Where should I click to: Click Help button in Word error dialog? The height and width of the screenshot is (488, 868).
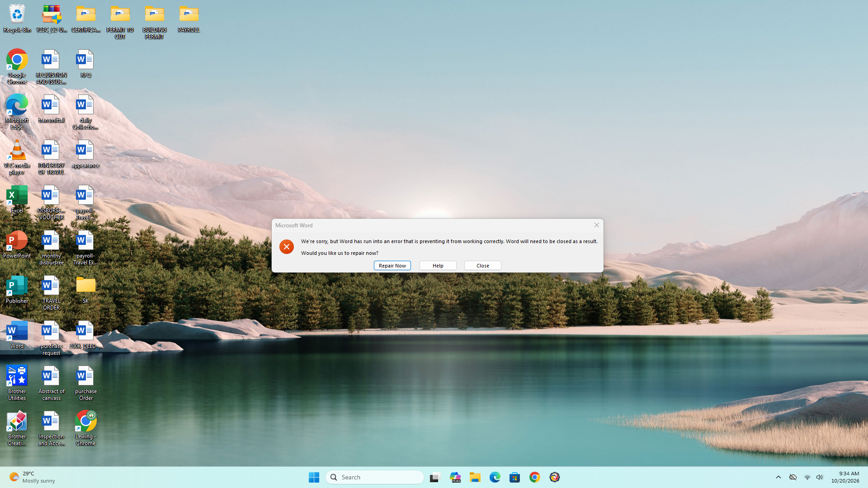438,266
